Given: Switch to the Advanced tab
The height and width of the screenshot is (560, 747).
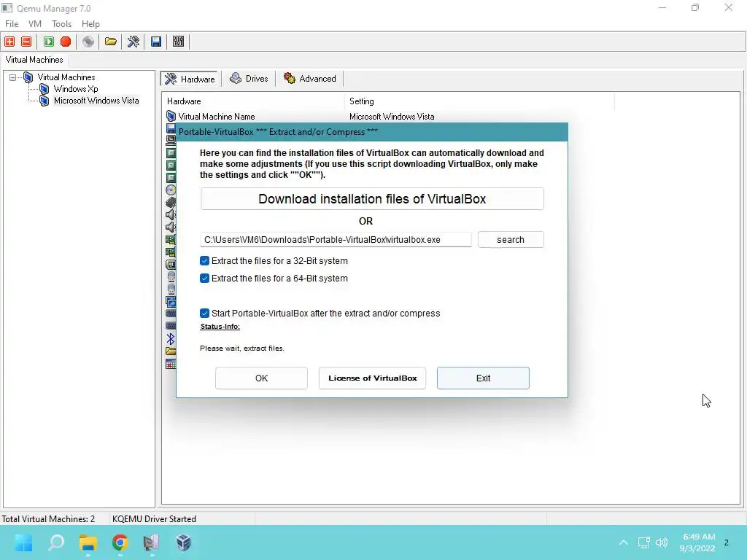Looking at the screenshot, I should click(309, 79).
